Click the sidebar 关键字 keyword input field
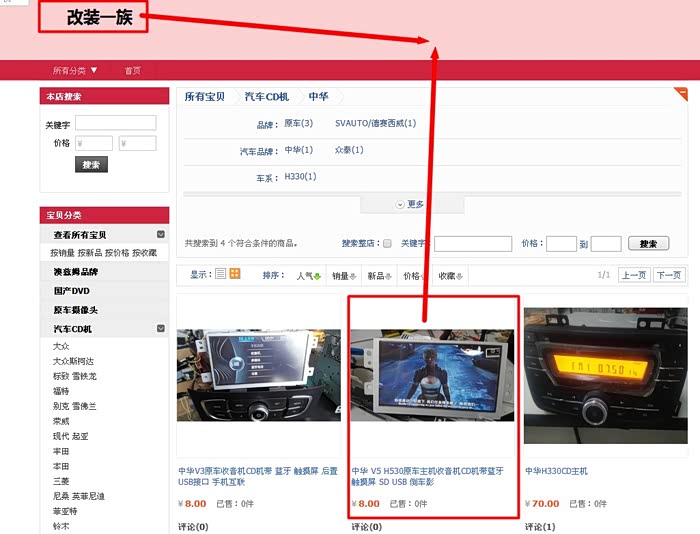Screen dimensions: 700x534 coord(116,123)
